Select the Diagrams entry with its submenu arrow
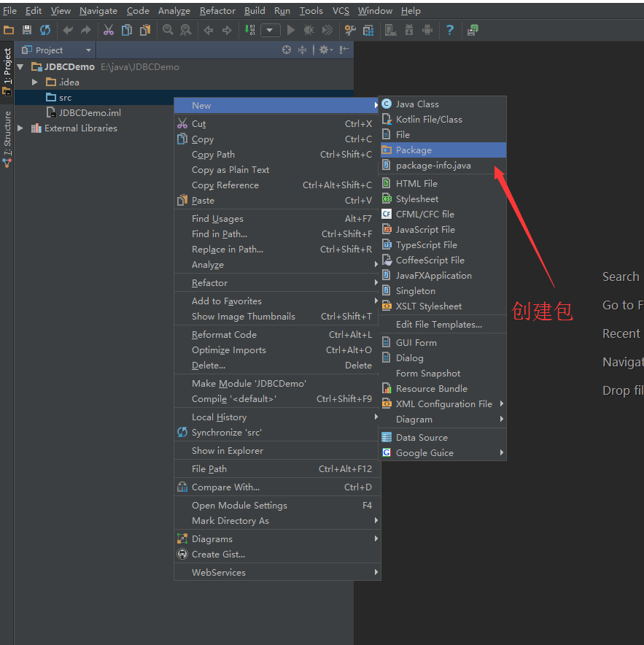The height and width of the screenshot is (645, 644). click(x=210, y=538)
